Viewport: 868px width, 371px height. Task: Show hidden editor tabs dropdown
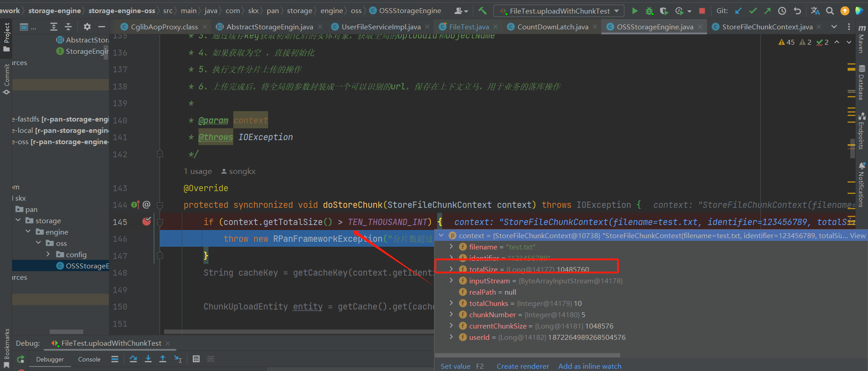(x=834, y=27)
